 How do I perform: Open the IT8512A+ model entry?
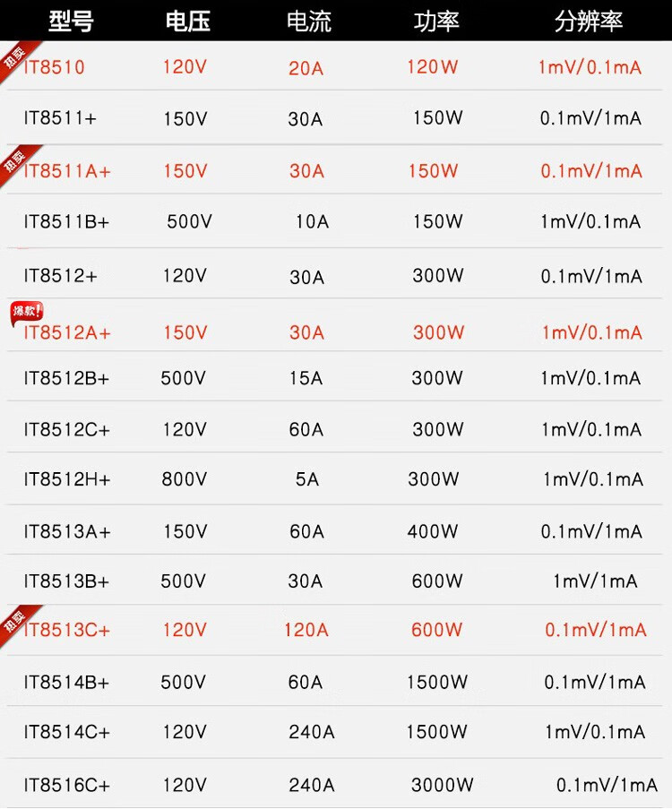click(67, 332)
